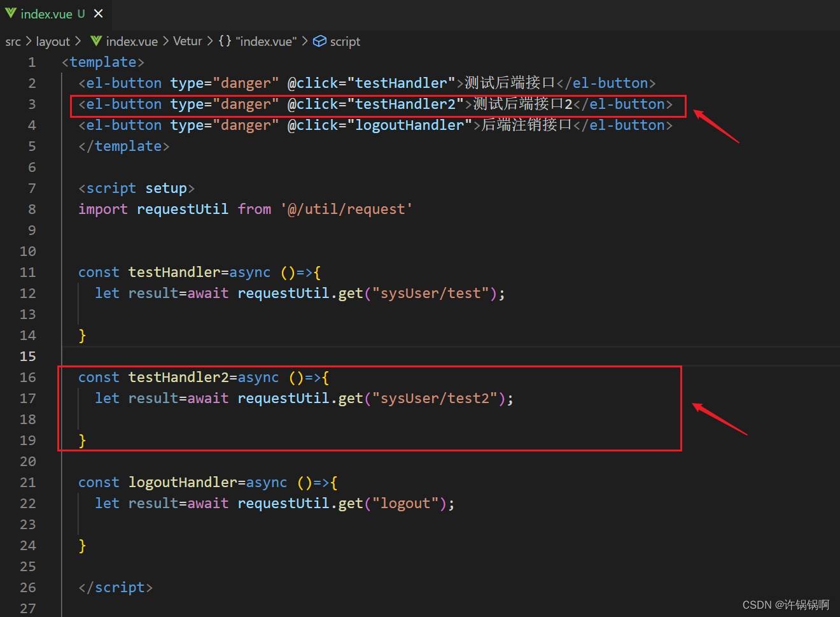This screenshot has width=840, height=617.
Task: Click the '@/util/request' import path
Action: [x=347, y=209]
